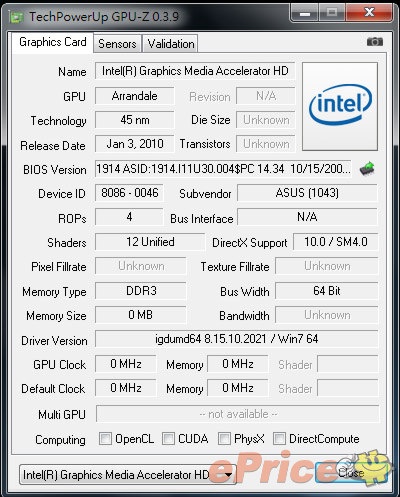Click the ROPs value field showing 4
400x497 pixels.
click(x=129, y=217)
